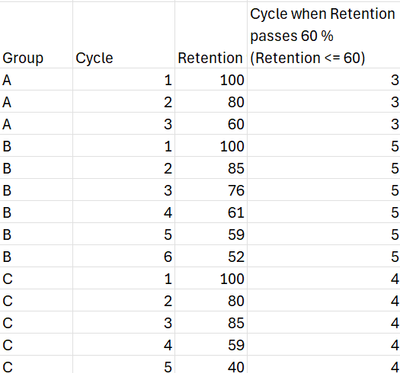Click Group cell C in row with Cycle 5
This screenshot has height=373, width=400.
(x=36, y=366)
